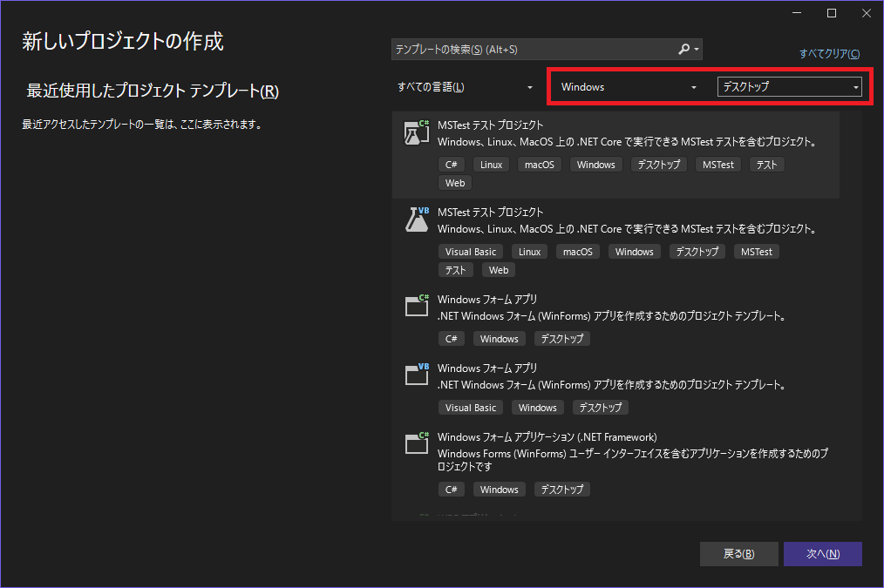Focus the template search box
Image resolution: width=884 pixels, height=588 pixels.
[x=532, y=50]
